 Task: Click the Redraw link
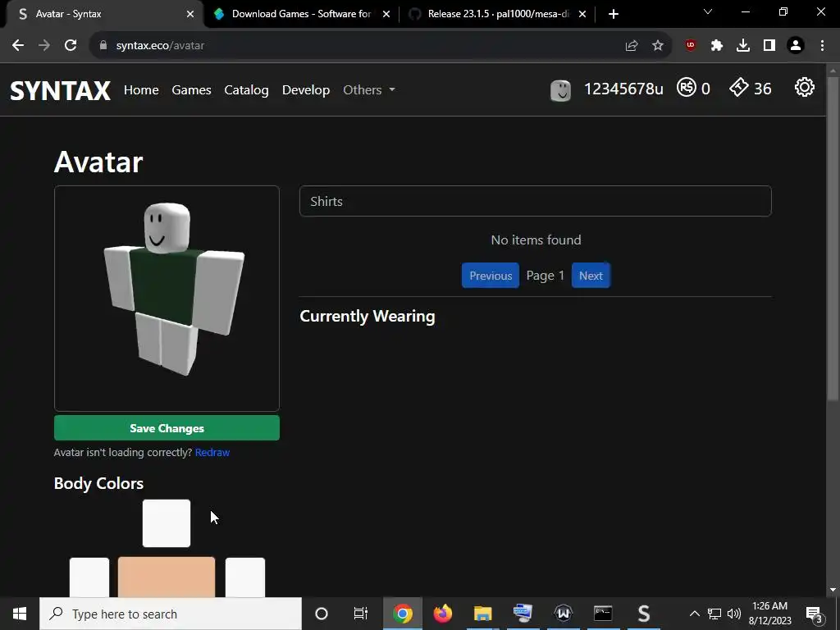[x=212, y=452]
